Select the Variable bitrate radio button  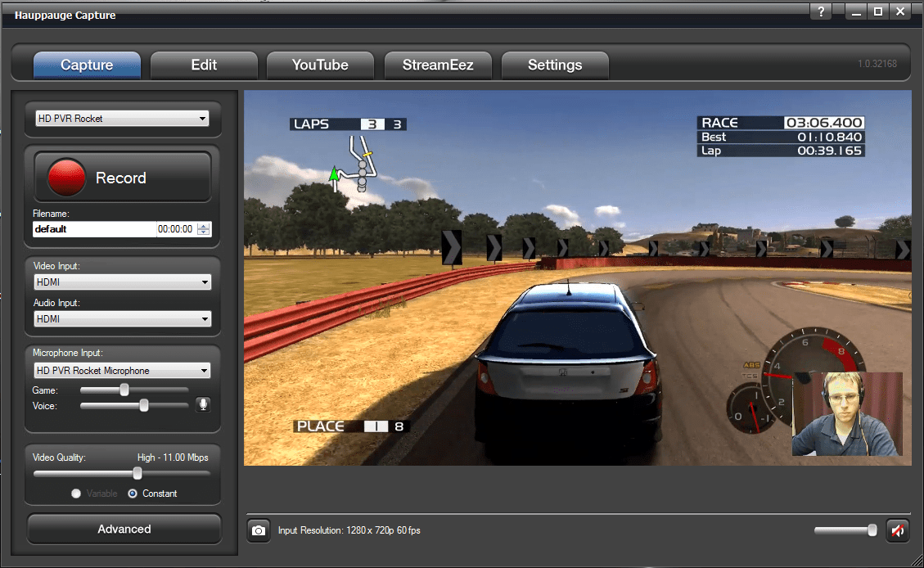(x=75, y=494)
